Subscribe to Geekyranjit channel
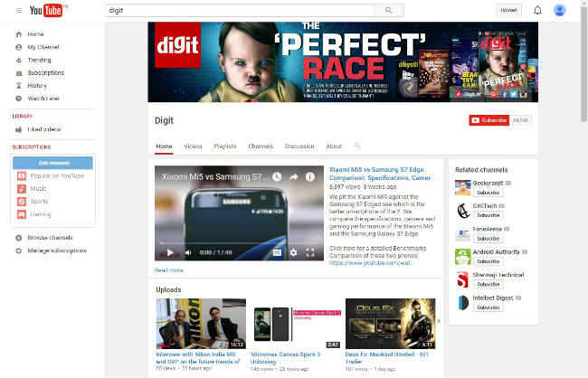This screenshot has width=588, height=378. [x=488, y=193]
